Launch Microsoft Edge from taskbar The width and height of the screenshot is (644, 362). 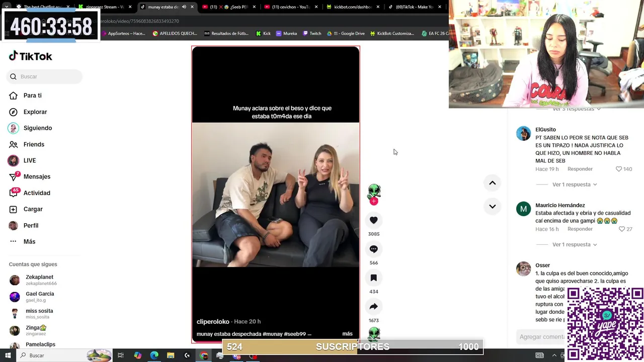(x=154, y=355)
